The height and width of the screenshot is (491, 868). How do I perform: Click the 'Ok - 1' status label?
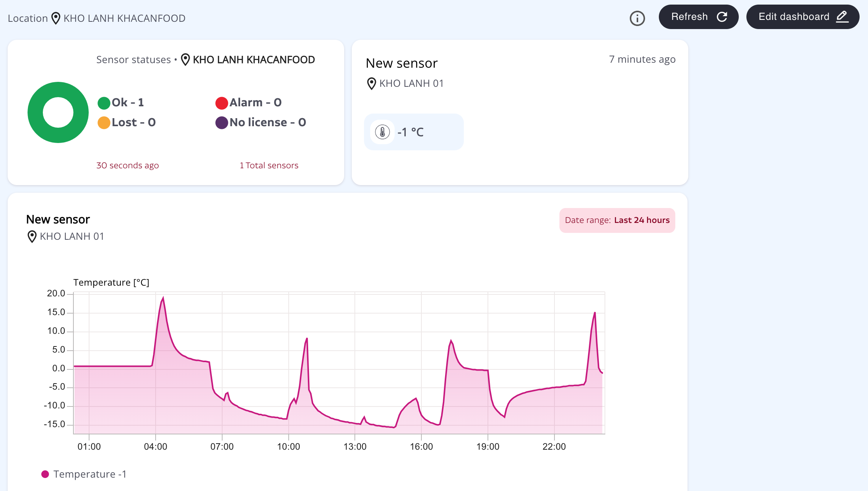128,102
